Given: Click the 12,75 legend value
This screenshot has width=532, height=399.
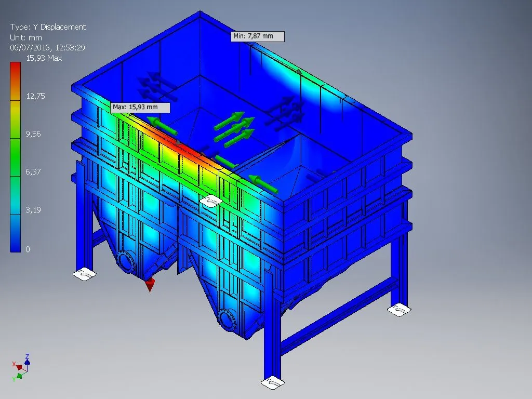Looking at the screenshot, I should point(35,96).
